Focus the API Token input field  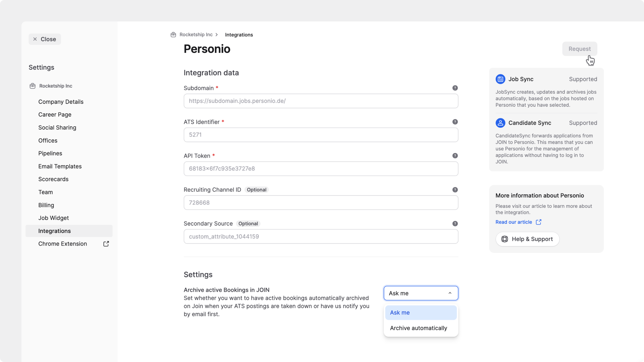321,169
